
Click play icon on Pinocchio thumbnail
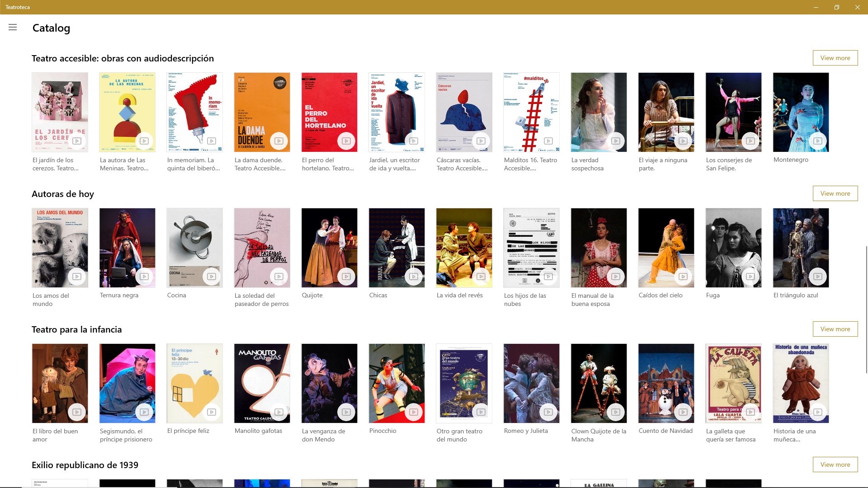pos(414,412)
